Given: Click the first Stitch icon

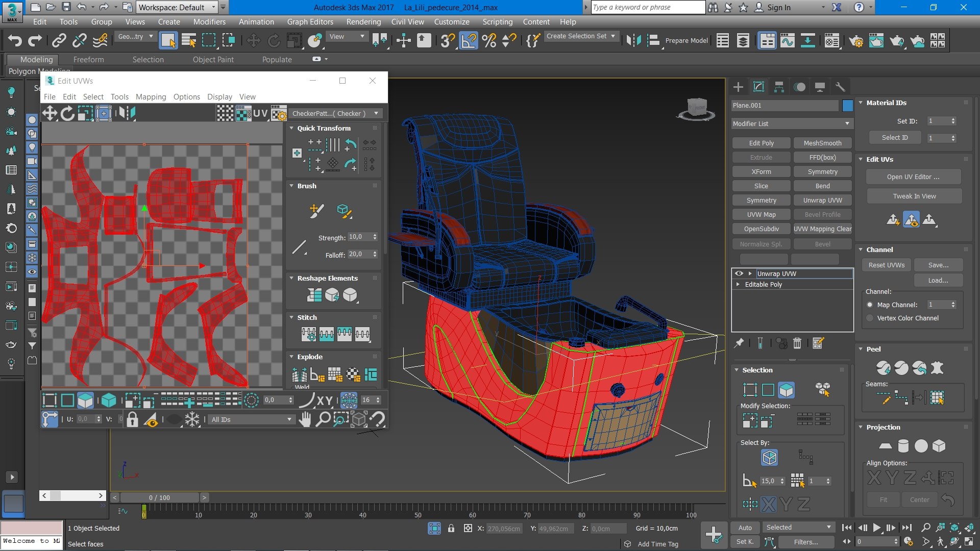Looking at the screenshot, I should point(308,334).
